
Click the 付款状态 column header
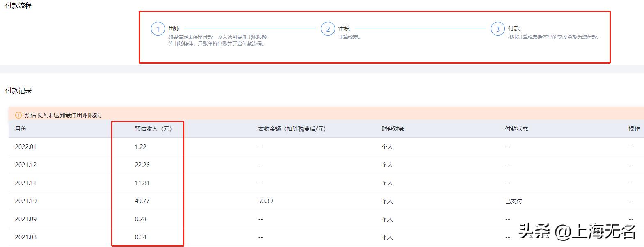click(x=516, y=129)
